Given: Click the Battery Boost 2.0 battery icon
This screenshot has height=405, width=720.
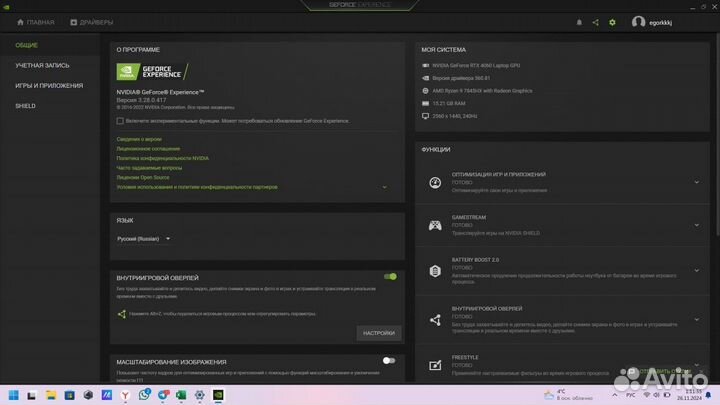Looking at the screenshot, I should (x=435, y=271).
